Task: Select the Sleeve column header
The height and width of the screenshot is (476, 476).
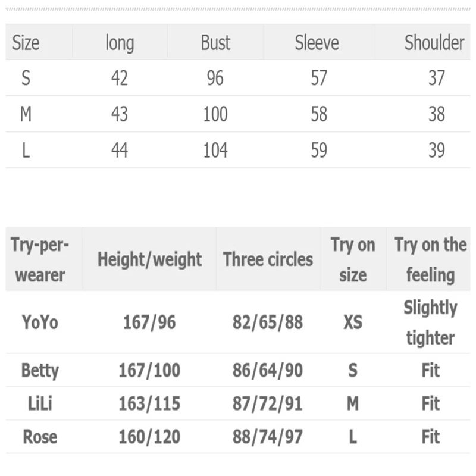Action: (x=317, y=43)
